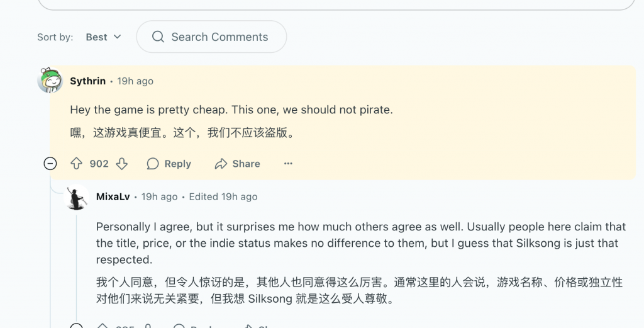Screen dimensions: 644x328
Task: Downvote Sythrin's comment
Action: pos(122,164)
